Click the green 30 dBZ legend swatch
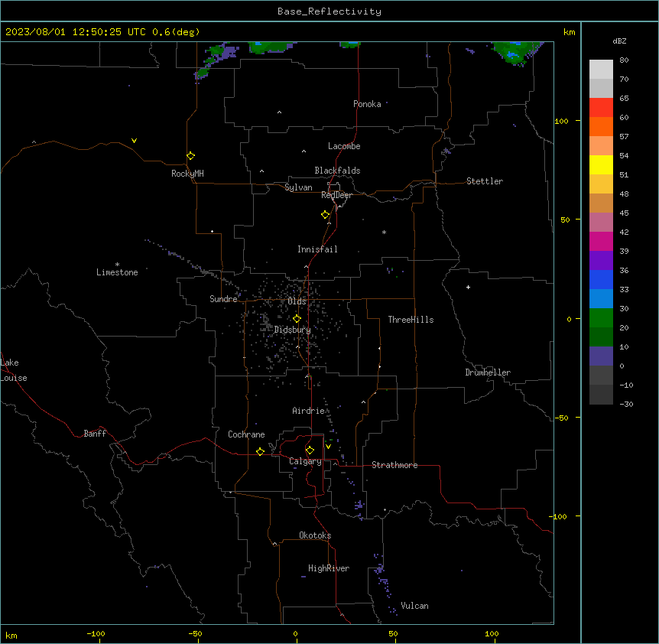Viewport: 659px width, 644px height. [601, 318]
